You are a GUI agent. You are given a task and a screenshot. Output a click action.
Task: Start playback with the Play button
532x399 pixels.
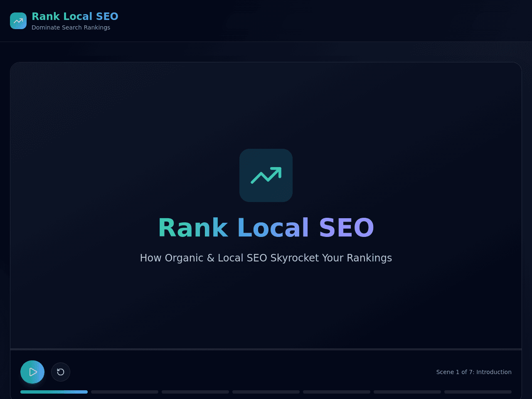pyautogui.click(x=32, y=372)
